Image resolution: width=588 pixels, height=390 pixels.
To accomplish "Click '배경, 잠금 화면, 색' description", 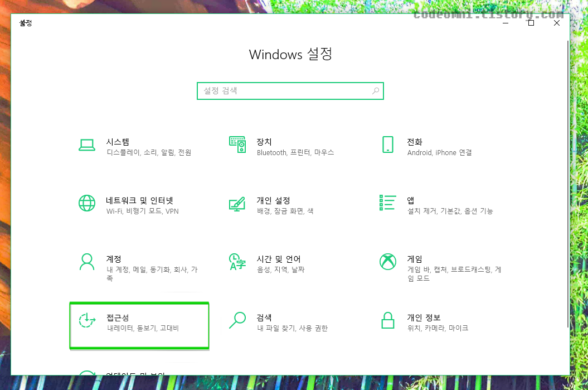I will (x=285, y=211).
